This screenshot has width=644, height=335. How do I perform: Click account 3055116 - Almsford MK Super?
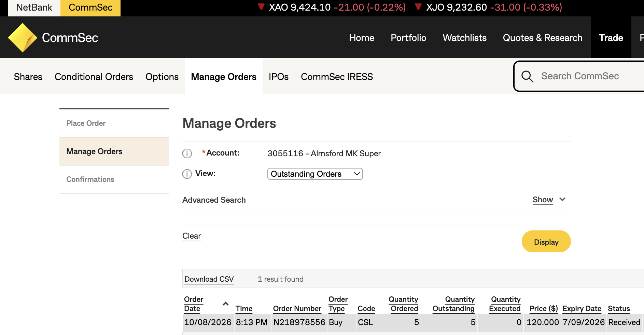[324, 153]
